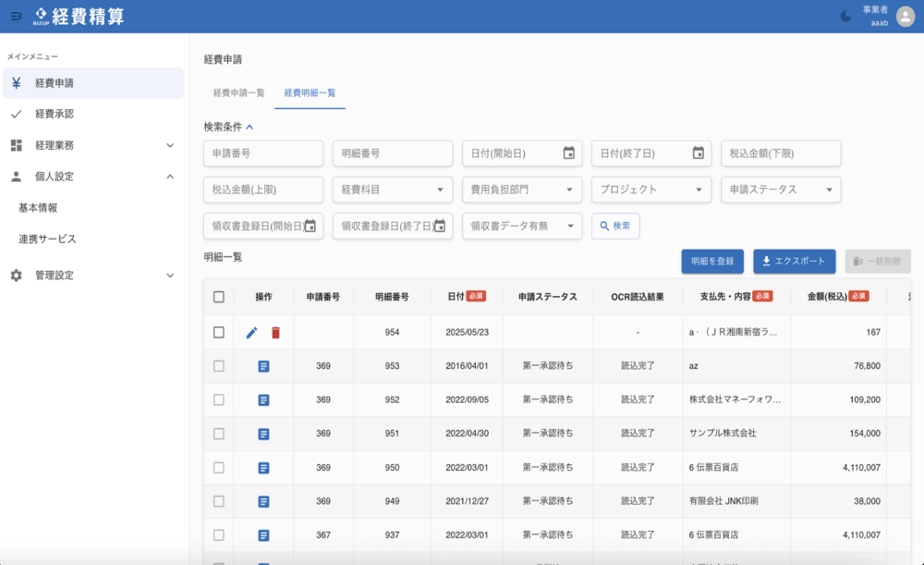924x565 pixels.
Task: Click the checkmark icon beside 経費承認
Action: [17, 114]
